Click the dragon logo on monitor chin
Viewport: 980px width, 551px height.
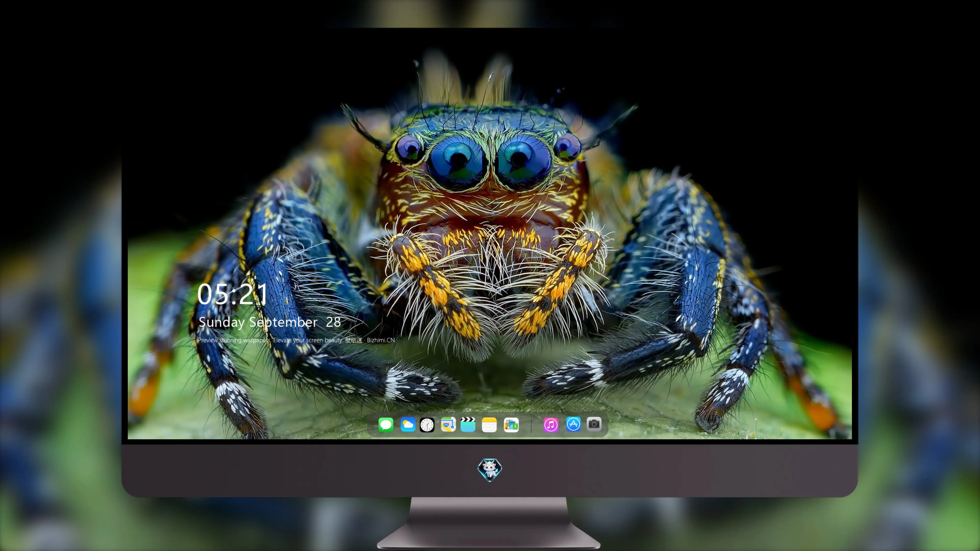(490, 470)
